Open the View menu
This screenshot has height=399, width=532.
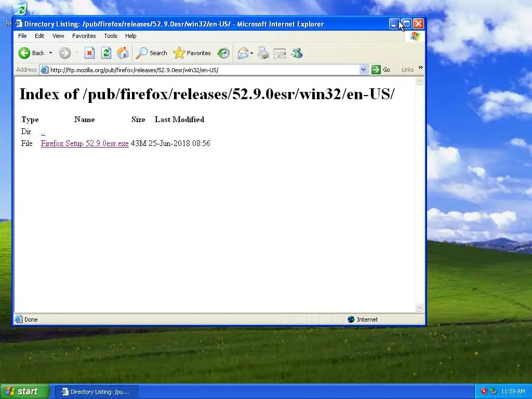tap(58, 36)
